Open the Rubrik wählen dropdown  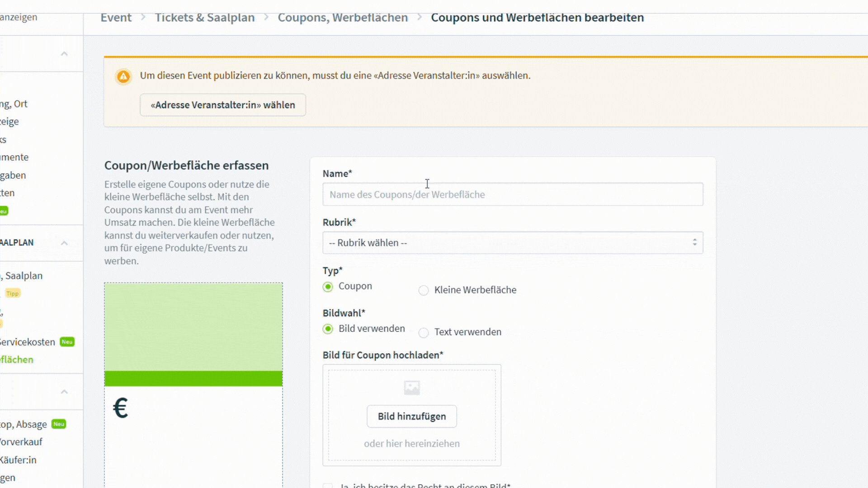(x=512, y=243)
